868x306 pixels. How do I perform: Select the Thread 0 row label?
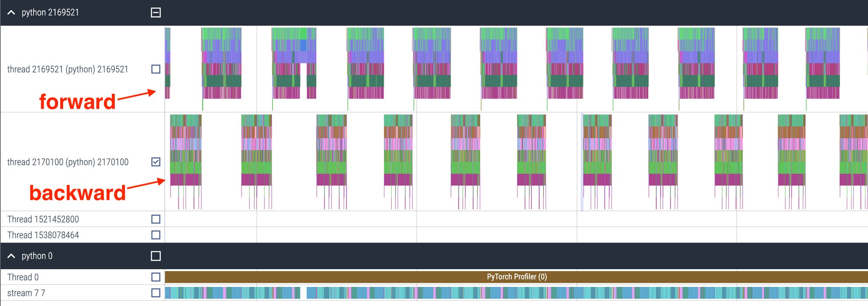23,277
